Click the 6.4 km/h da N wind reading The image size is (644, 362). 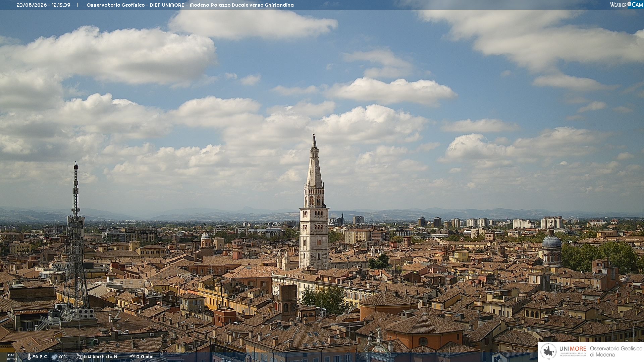(x=100, y=357)
